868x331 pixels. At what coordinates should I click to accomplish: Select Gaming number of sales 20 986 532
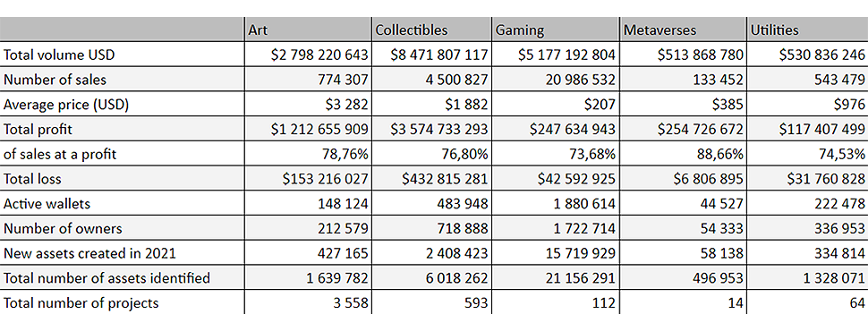click(555, 80)
